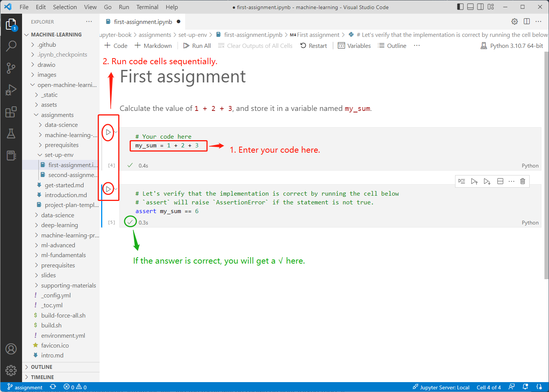The image size is (549, 392).
Task: Open the Manage gear menu
Action: [x=11, y=370]
